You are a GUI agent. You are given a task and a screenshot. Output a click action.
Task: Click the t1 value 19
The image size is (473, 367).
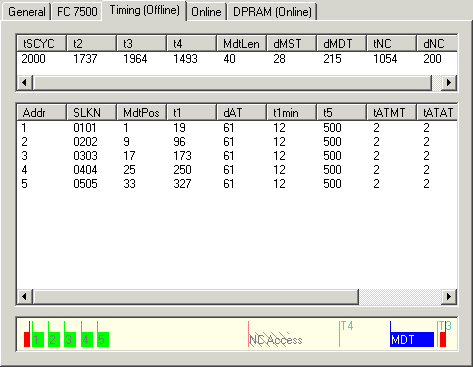click(179, 128)
